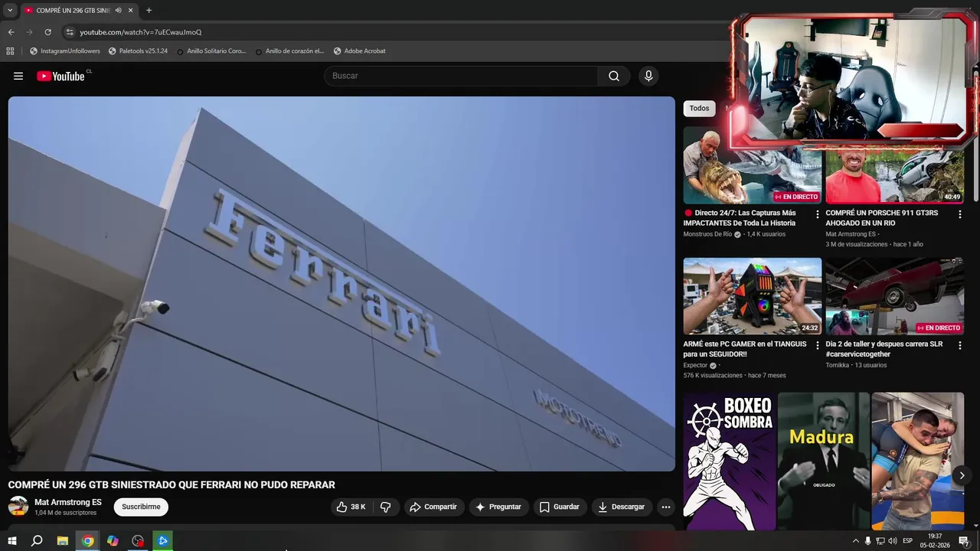Open the Paletools v25.1.24 bookmark
Screen dimensions: 980x551
coord(138,51)
